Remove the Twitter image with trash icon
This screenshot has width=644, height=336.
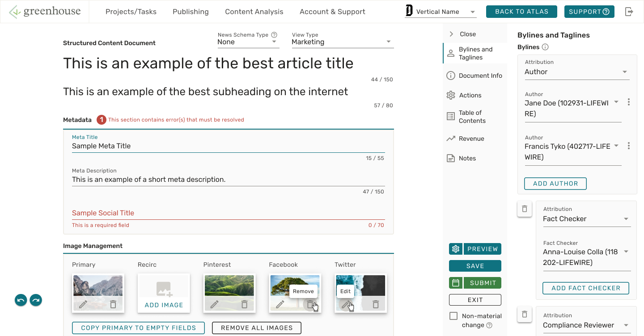[x=376, y=304]
